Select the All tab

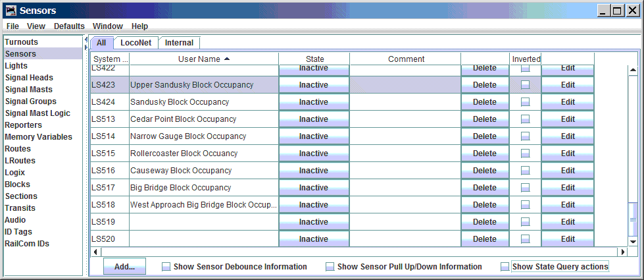point(101,43)
